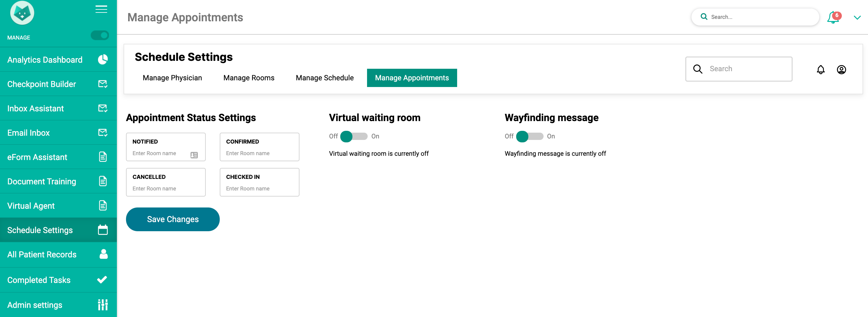868x317 pixels.
Task: Go to Inbox Assistant in sidebar
Action: [x=58, y=108]
